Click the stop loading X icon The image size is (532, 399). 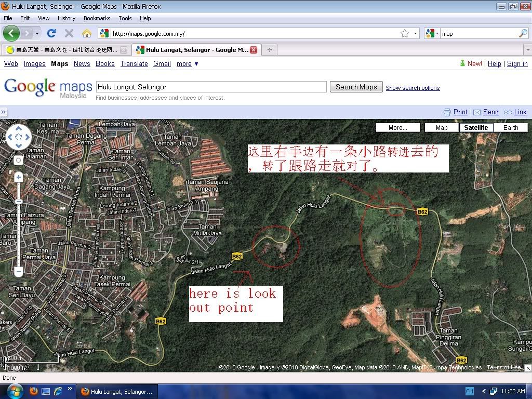pos(69,33)
